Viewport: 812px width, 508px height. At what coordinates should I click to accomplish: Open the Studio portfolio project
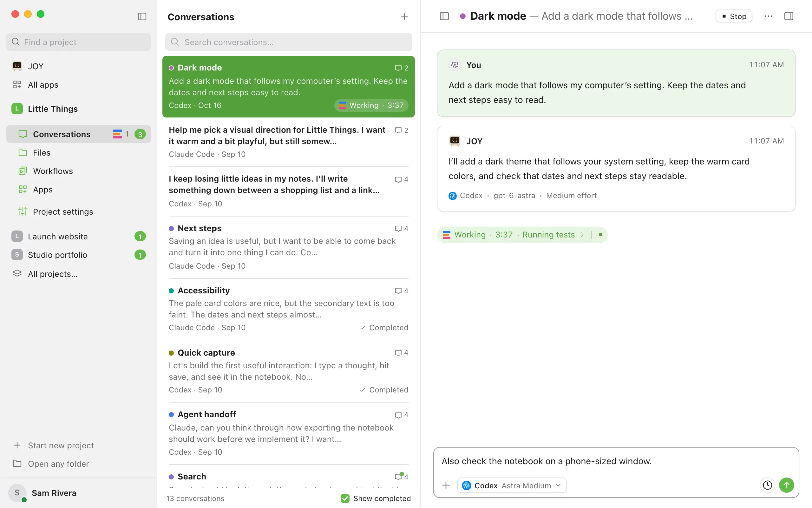click(x=79, y=255)
